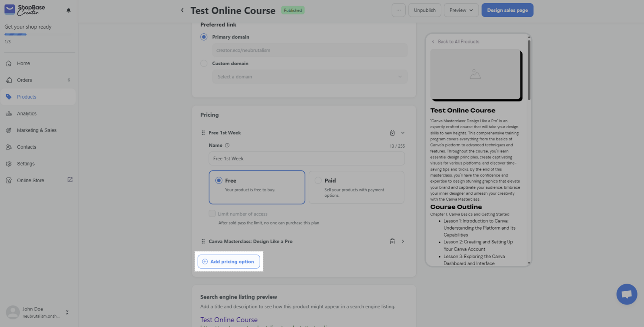Choose the Free pricing radio option
The width and height of the screenshot is (644, 327).
219,181
